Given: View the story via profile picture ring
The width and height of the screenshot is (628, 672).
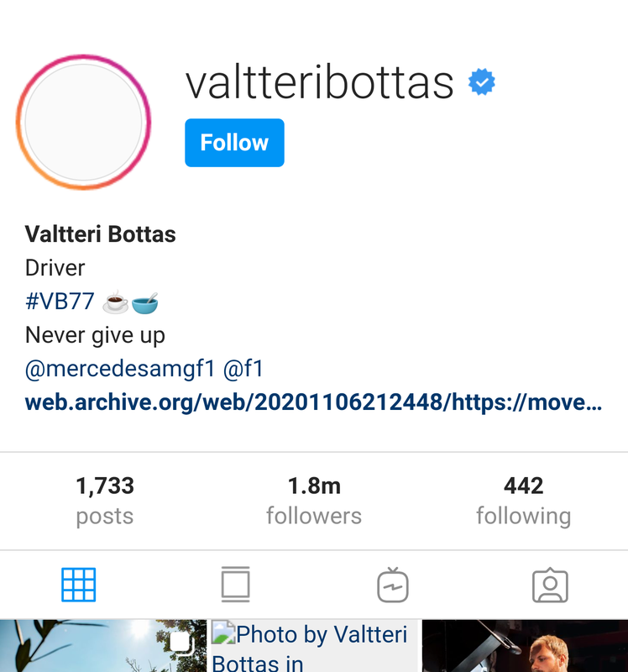Looking at the screenshot, I should click(83, 122).
